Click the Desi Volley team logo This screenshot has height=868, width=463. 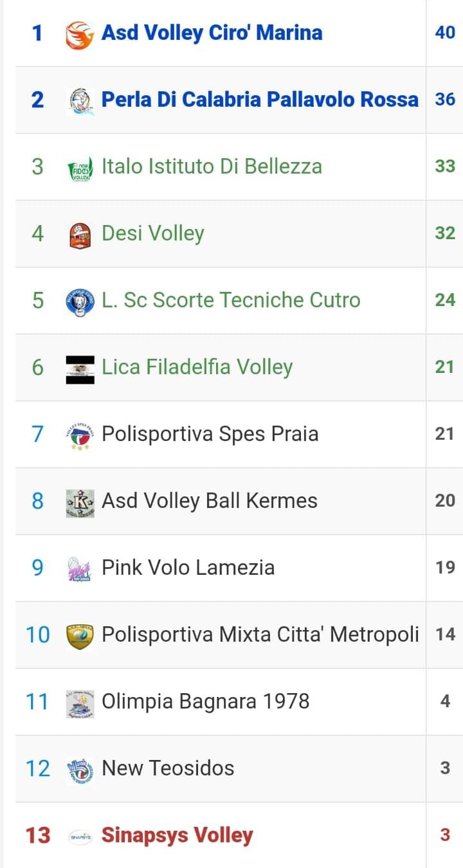coord(80,234)
